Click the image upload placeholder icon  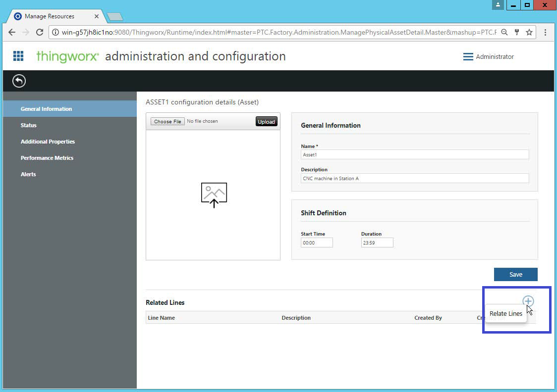tap(213, 194)
